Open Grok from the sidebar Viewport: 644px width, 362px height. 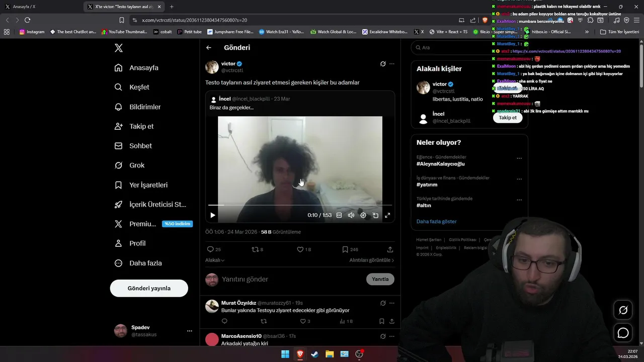[x=129, y=165]
